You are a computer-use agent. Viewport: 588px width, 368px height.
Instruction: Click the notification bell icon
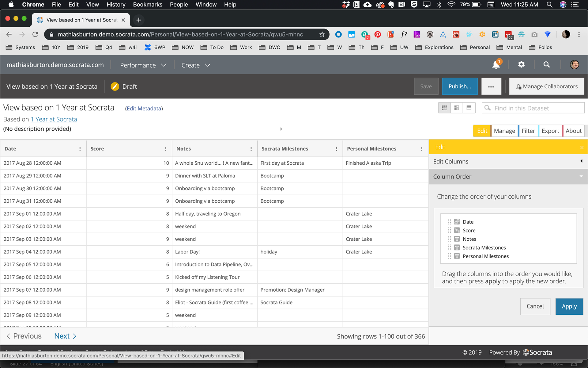click(496, 65)
